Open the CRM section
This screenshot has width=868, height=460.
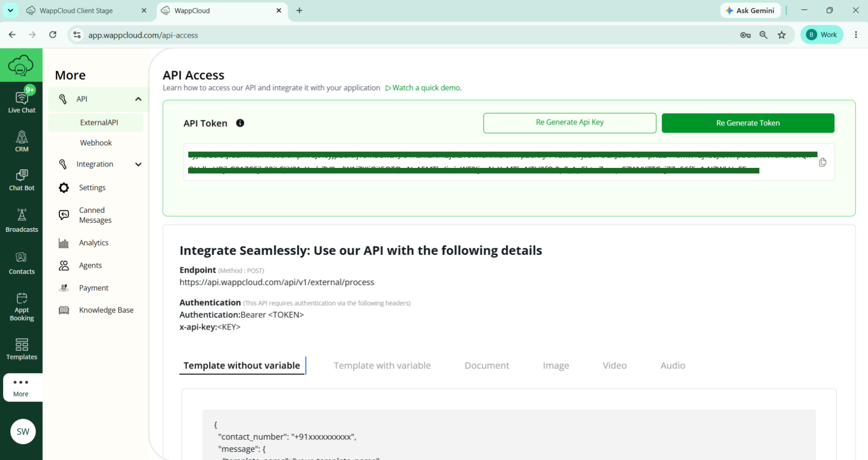pyautogui.click(x=21, y=141)
